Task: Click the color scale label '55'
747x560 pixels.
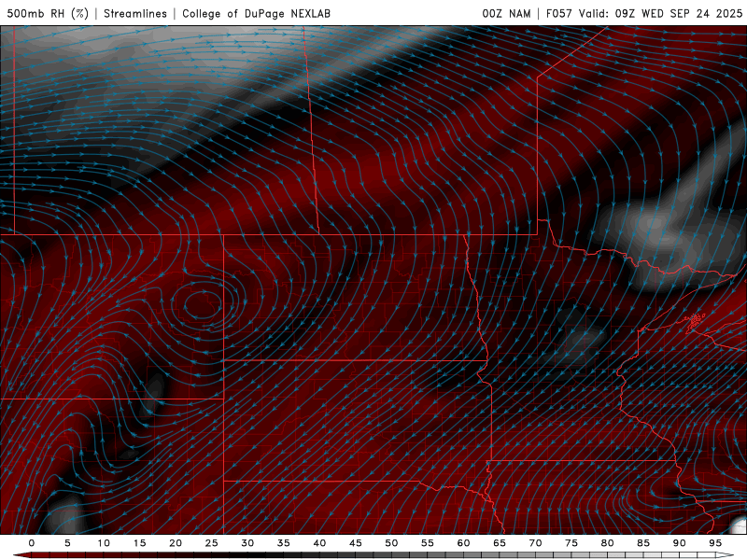Action: point(428,543)
